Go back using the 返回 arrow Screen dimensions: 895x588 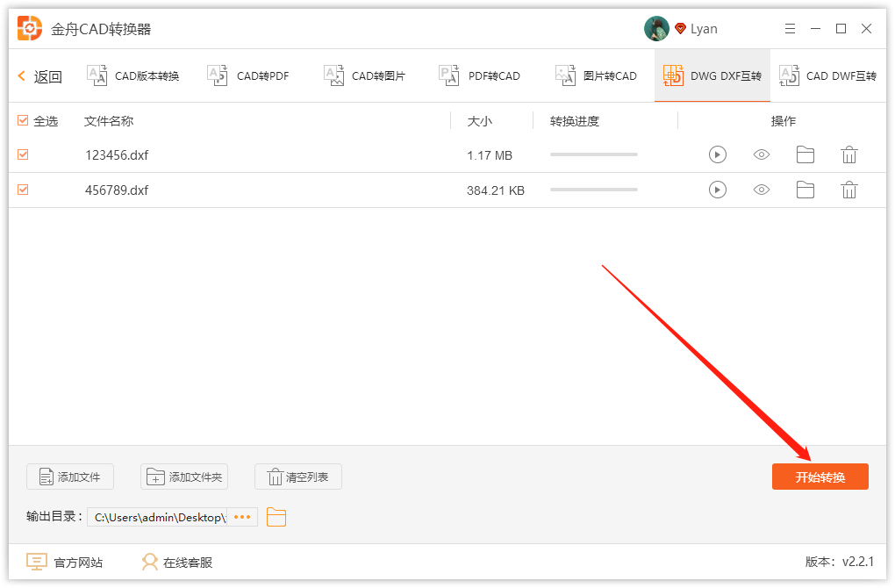pyautogui.click(x=39, y=76)
